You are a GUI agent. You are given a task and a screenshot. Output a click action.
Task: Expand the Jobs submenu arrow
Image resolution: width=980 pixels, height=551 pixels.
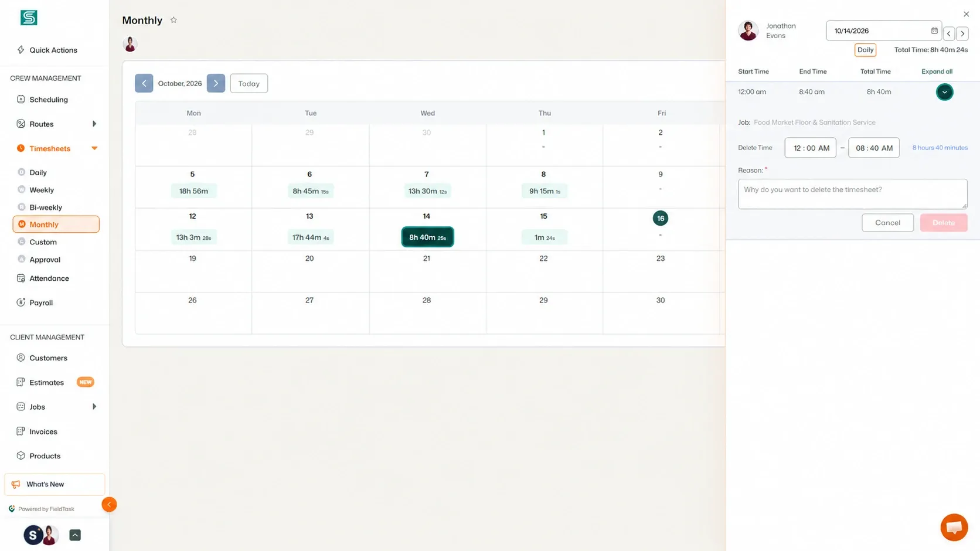point(94,407)
